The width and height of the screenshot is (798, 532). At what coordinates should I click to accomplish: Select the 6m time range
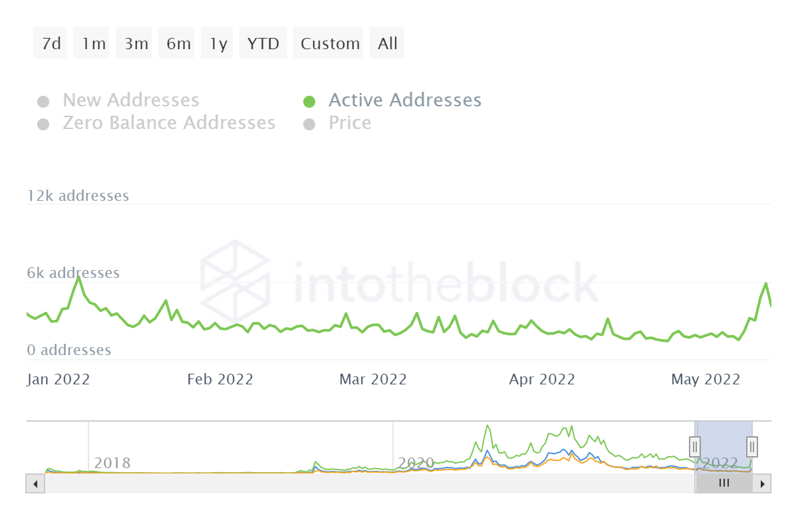(x=177, y=43)
